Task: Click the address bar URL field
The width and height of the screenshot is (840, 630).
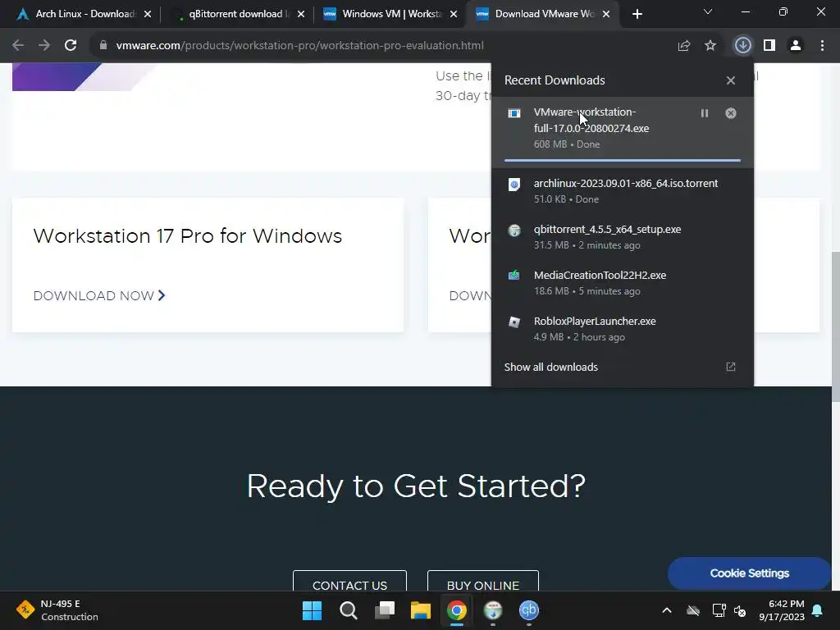Action: pyautogui.click(x=300, y=45)
